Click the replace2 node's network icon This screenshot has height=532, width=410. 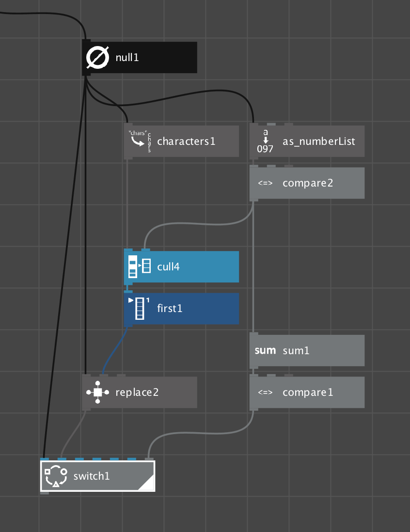(x=97, y=392)
